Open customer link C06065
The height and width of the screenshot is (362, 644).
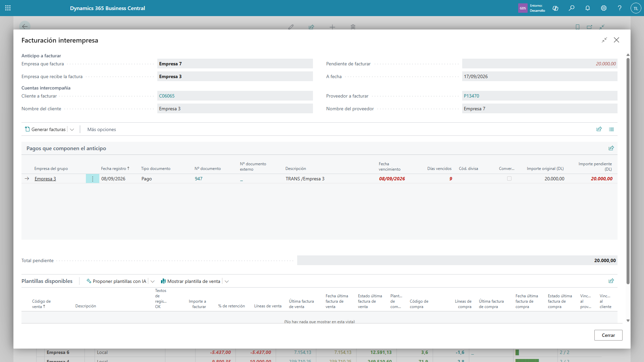[167, 96]
